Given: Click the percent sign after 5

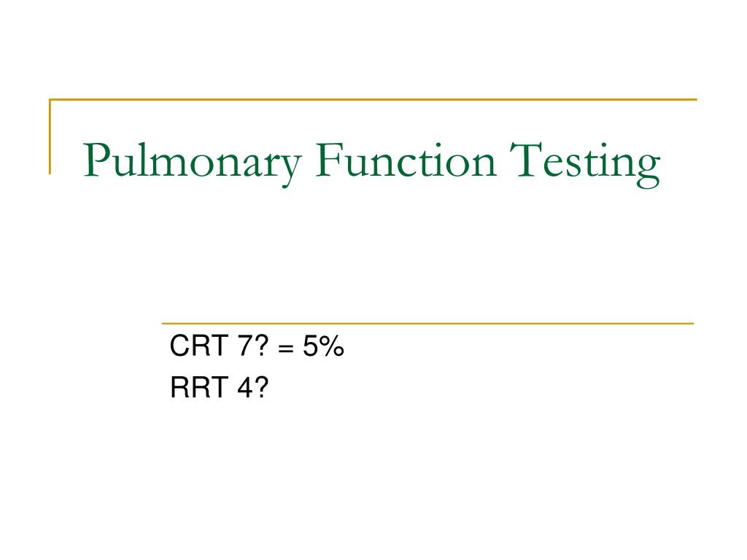Looking at the screenshot, I should [332, 346].
